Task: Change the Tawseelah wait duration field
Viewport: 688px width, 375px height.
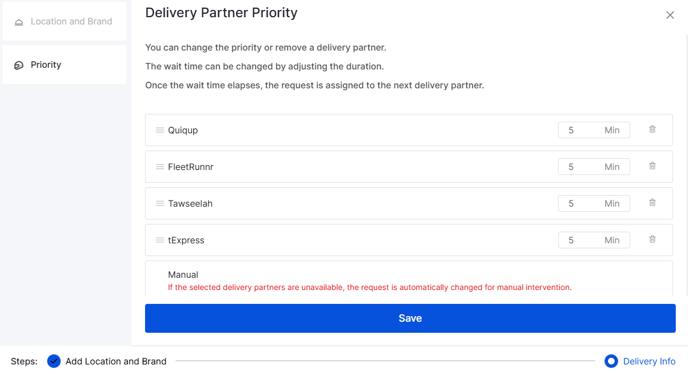Action: click(x=594, y=204)
